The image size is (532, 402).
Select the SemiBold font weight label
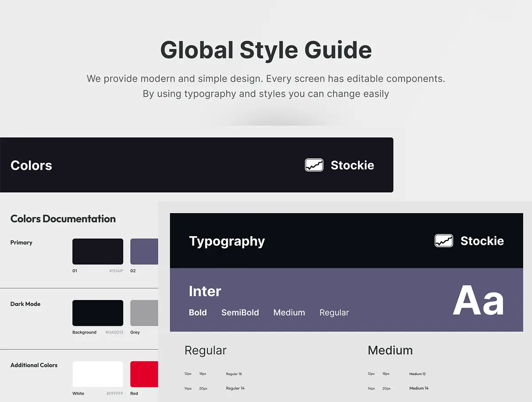click(240, 312)
